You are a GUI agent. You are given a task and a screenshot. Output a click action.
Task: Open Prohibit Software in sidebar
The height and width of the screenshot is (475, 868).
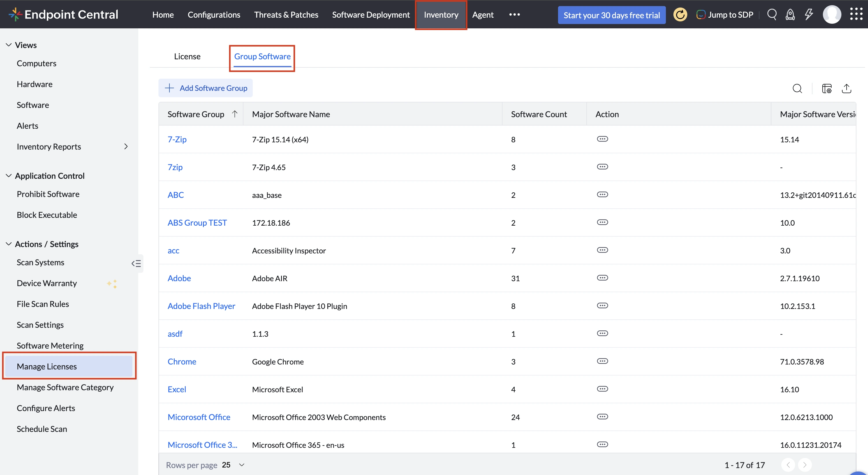48,194
